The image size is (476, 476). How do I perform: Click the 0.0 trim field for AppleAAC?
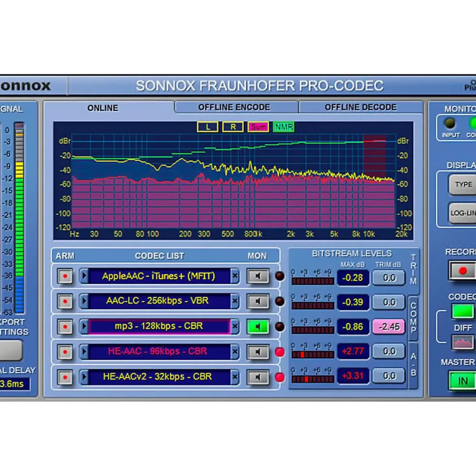pos(389,278)
